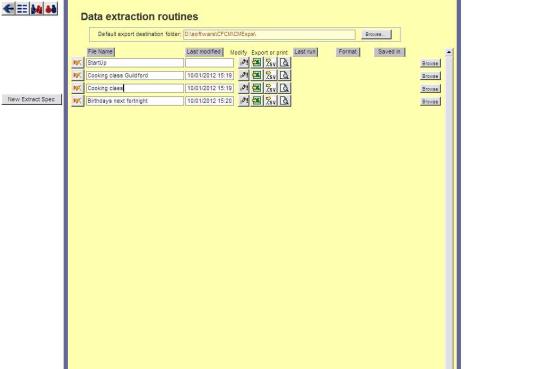Click Browse on the plain Cooking class row
Screen dimensions: 540x369
pyautogui.click(x=430, y=89)
